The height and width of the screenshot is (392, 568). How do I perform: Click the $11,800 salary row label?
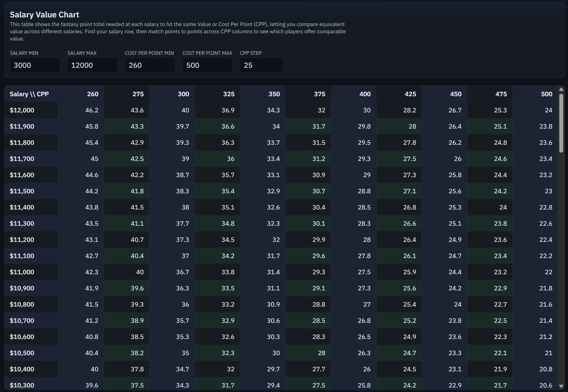(31, 142)
